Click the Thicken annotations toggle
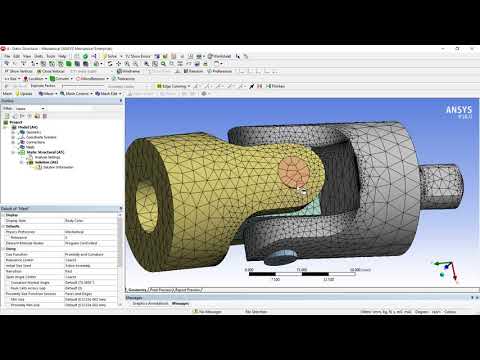The height and width of the screenshot is (360, 480). pos(275,86)
